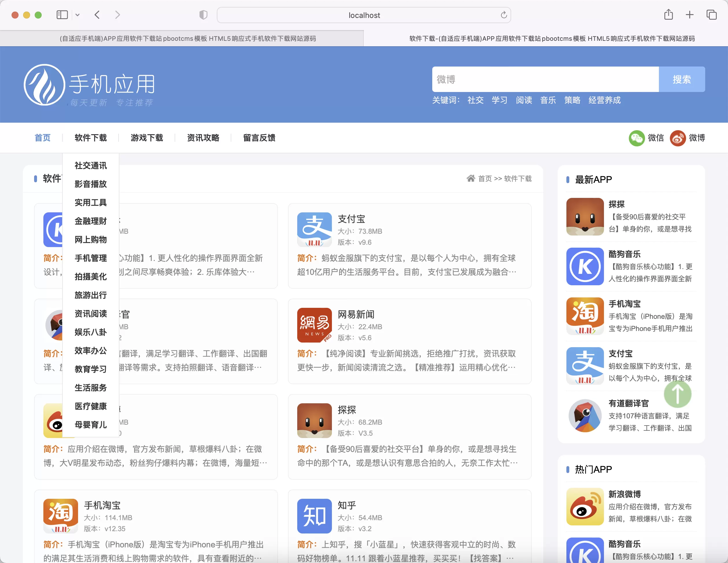This screenshot has height=563, width=728.
Task: Open 游戏下载 in the navigation bar
Action: coord(147,138)
